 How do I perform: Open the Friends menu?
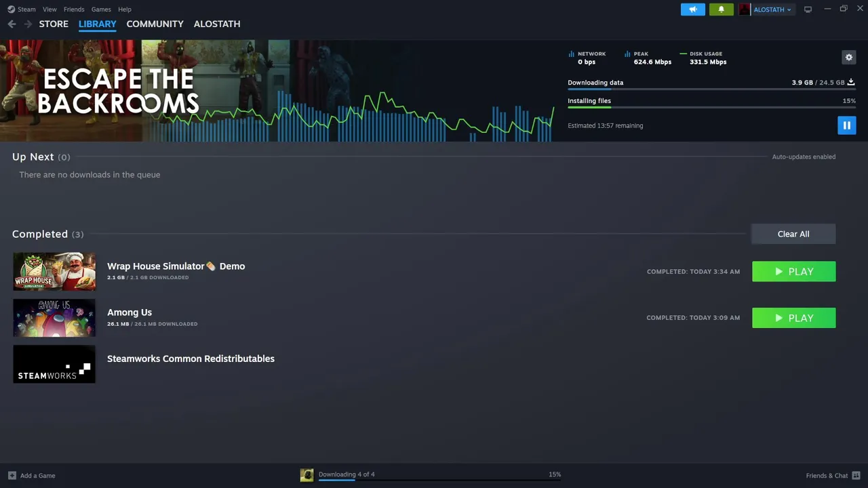click(74, 9)
